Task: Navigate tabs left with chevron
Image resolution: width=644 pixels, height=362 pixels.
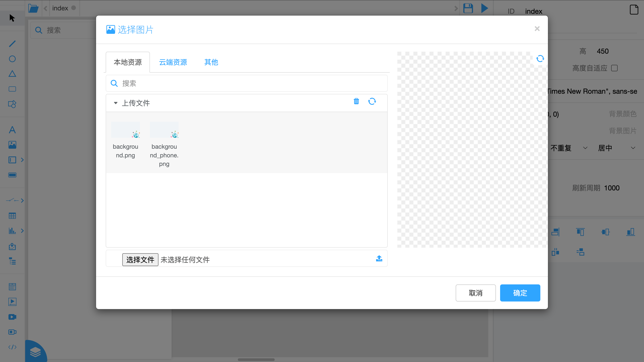Action: point(45,8)
